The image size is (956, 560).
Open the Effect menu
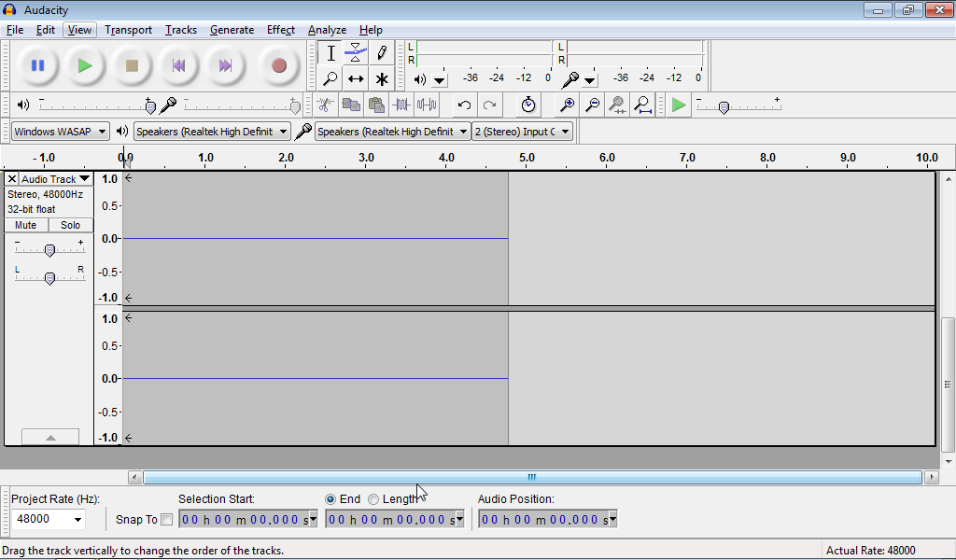(280, 30)
